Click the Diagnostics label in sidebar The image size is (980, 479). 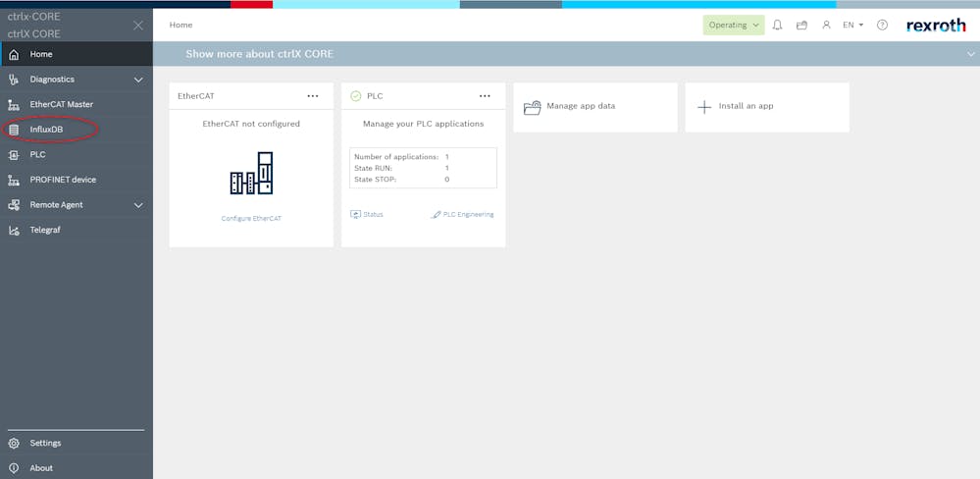pyautogui.click(x=52, y=80)
